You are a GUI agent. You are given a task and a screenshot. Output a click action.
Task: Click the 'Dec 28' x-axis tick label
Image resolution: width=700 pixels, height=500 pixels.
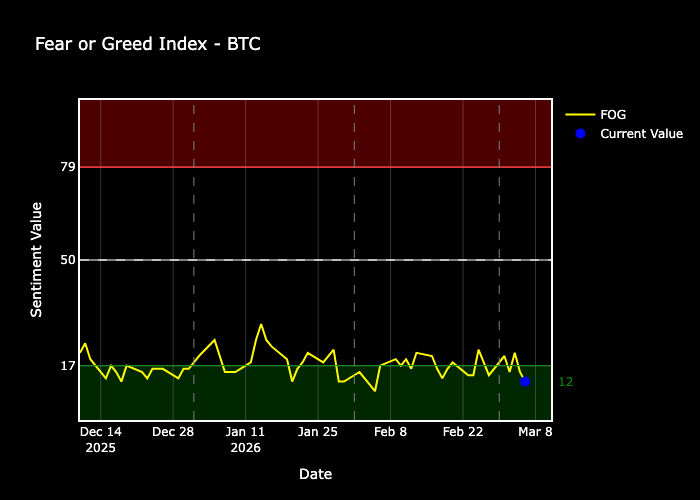coord(173,432)
